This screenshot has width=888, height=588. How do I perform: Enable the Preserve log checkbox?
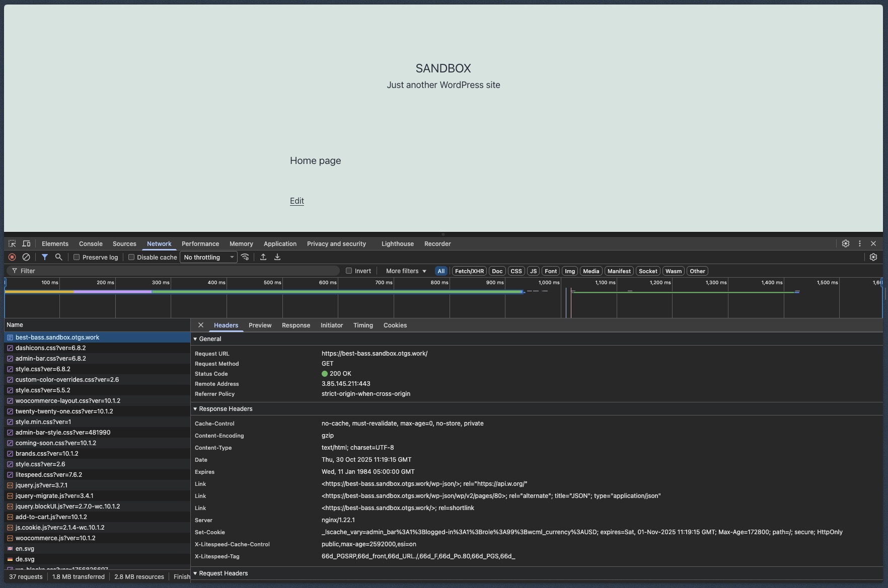coord(77,257)
